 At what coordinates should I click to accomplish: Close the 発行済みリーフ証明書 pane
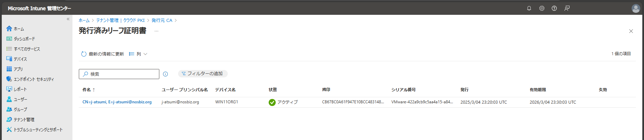point(631,31)
